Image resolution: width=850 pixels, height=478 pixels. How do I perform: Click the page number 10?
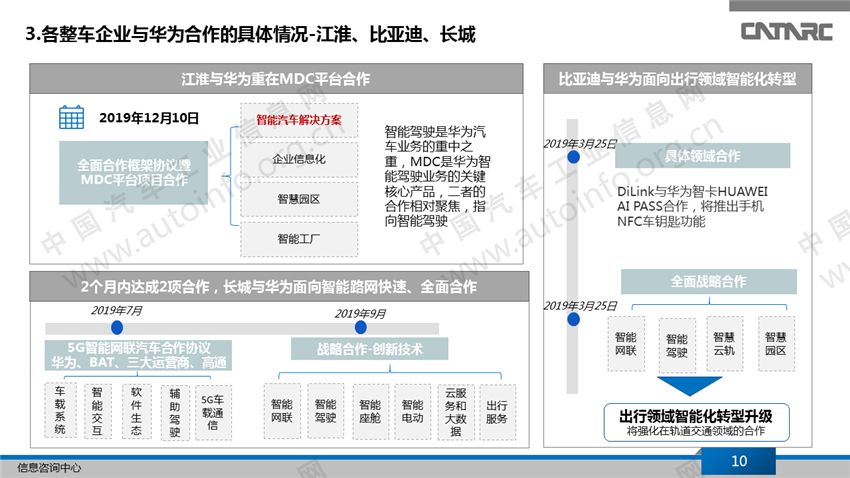(739, 461)
